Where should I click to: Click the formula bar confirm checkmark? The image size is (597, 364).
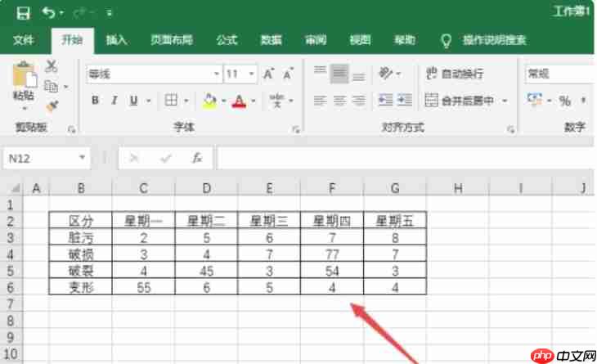coord(165,158)
